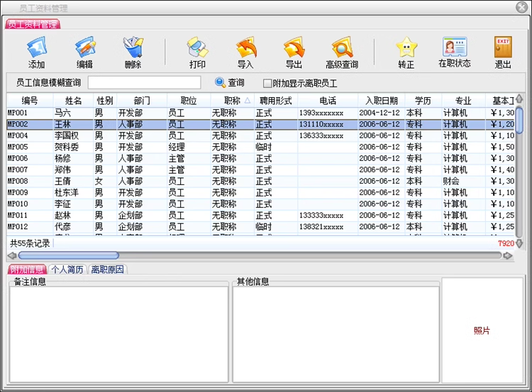Click the 员工信息模糊查询 input field
This screenshot has width=532, height=392.
(144, 82)
